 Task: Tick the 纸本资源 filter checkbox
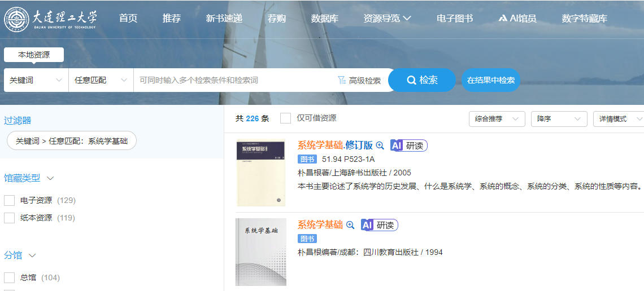pyautogui.click(x=9, y=218)
